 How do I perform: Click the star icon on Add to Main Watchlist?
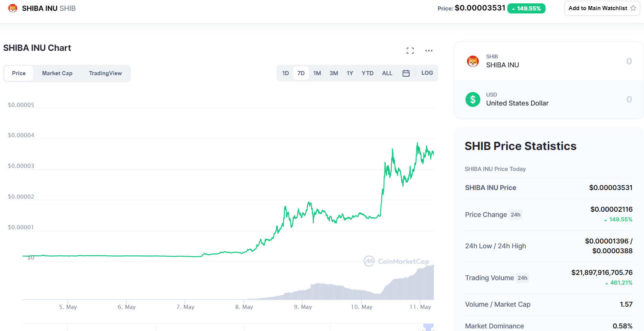[x=633, y=8]
